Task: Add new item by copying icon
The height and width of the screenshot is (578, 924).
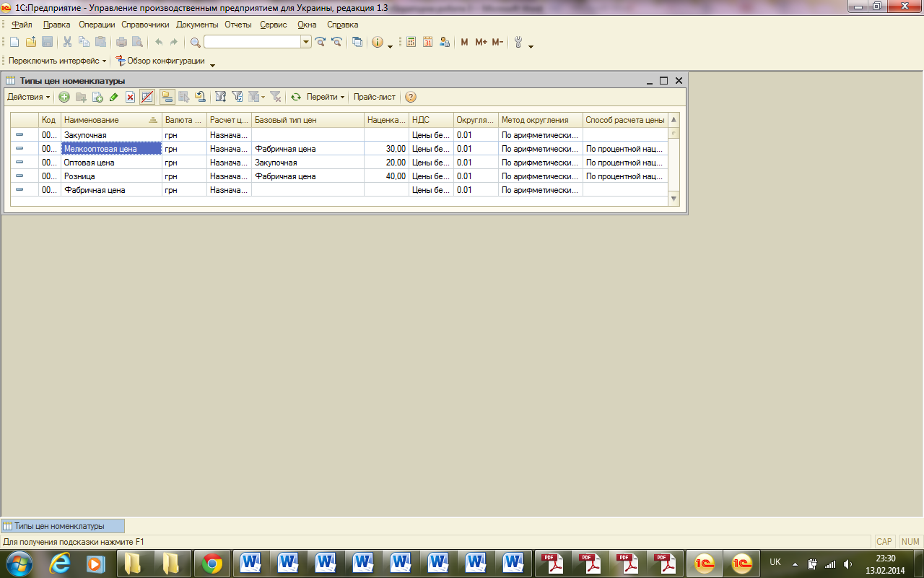Action: pyautogui.click(x=97, y=97)
